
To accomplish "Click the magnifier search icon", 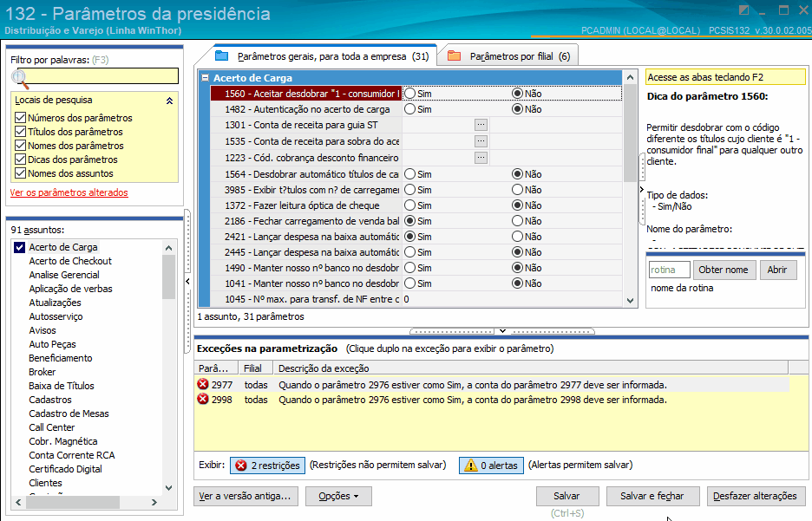I will pos(20,79).
